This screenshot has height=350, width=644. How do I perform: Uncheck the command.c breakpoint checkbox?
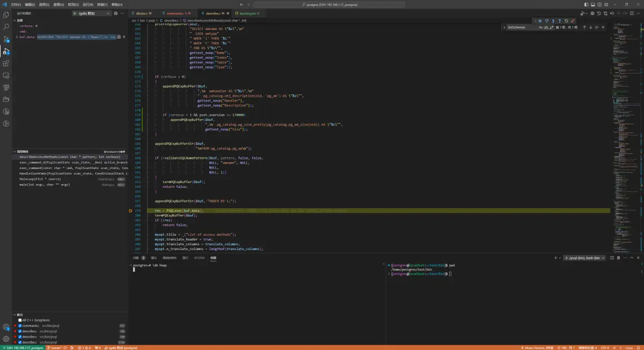click(20, 326)
